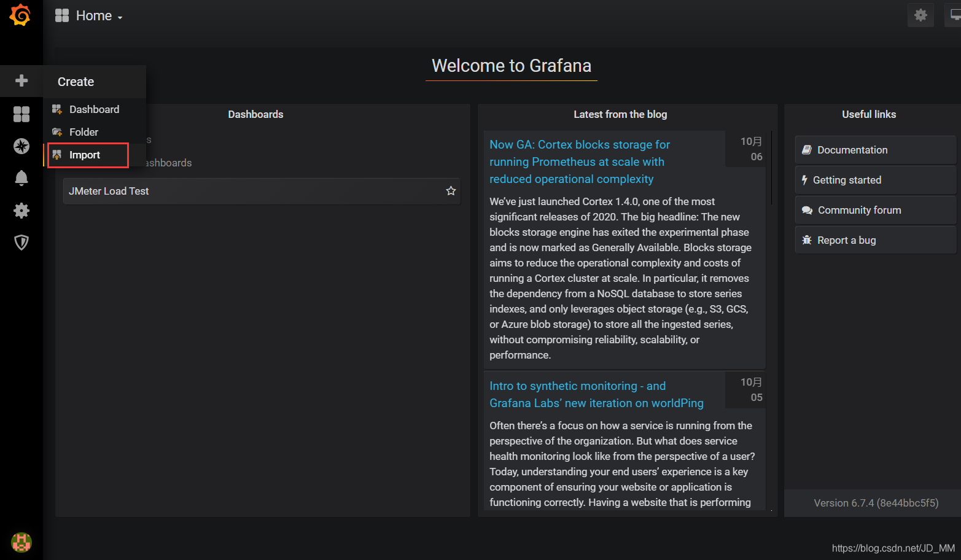Click the Welcome to Grafana title
The height and width of the screenshot is (560, 961).
[x=512, y=66]
